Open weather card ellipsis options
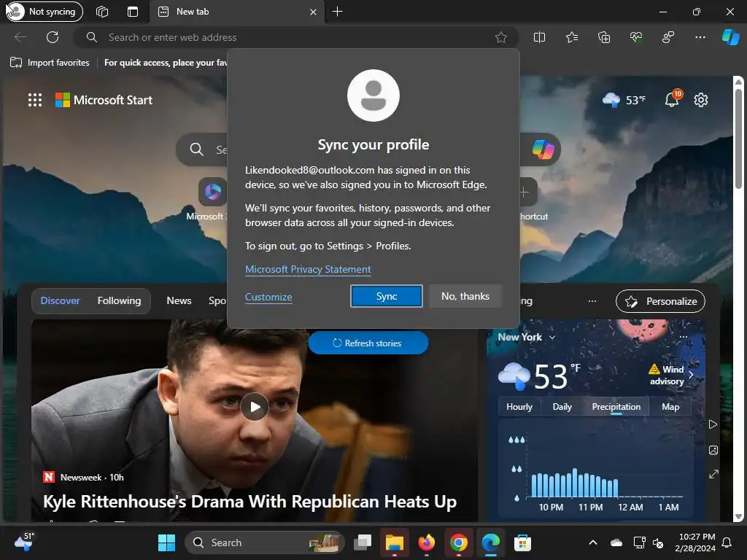Viewport: 747px width, 560px height. [684, 337]
